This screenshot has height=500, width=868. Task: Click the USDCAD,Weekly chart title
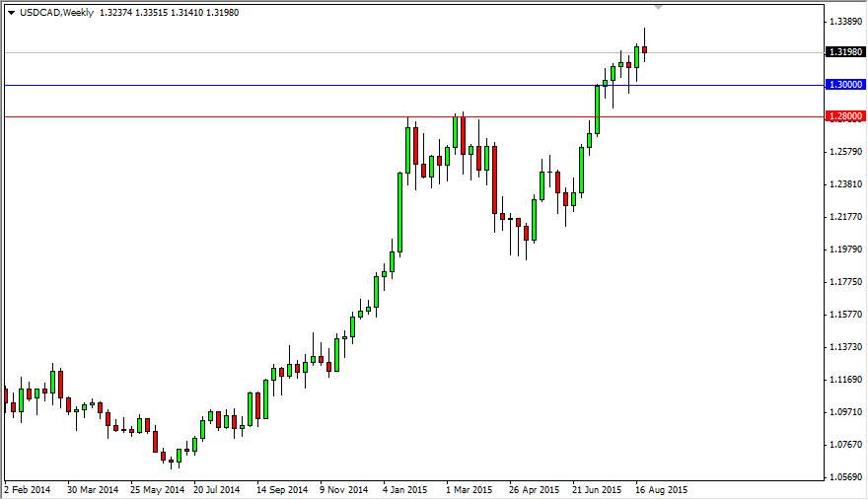[56, 12]
